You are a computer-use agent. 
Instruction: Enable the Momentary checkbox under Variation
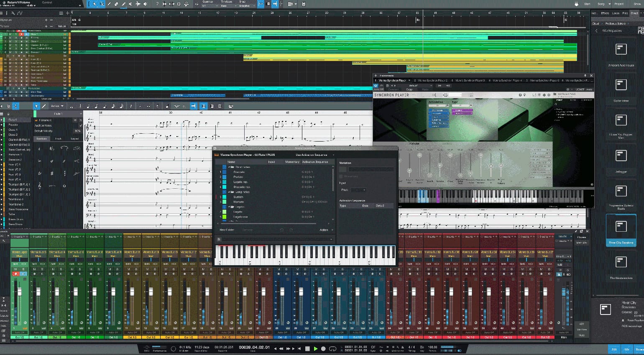pyautogui.click(x=342, y=176)
